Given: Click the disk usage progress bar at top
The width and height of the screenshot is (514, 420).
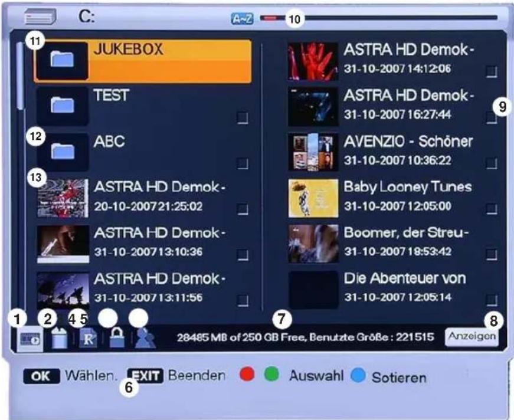Looking at the screenshot, I should (379, 18).
